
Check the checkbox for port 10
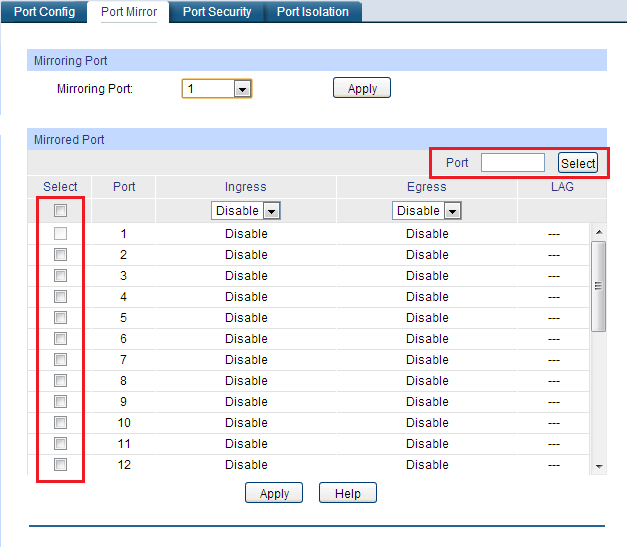pyautogui.click(x=60, y=423)
